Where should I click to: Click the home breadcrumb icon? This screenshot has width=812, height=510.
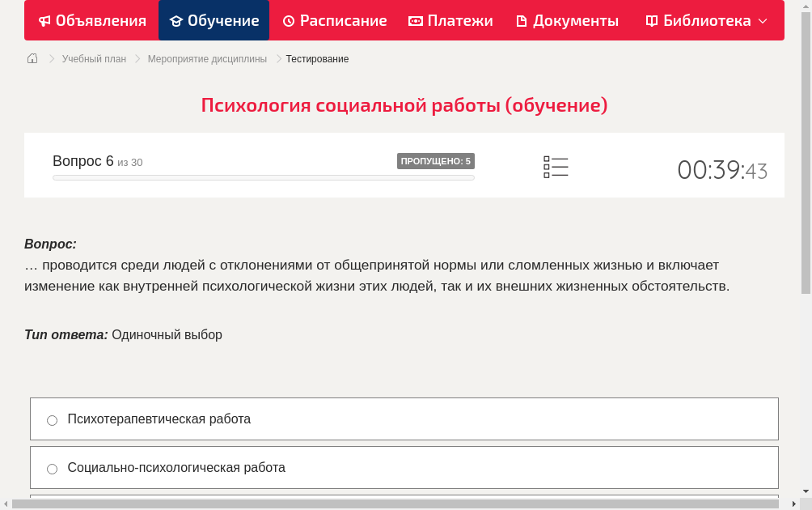[x=32, y=58]
